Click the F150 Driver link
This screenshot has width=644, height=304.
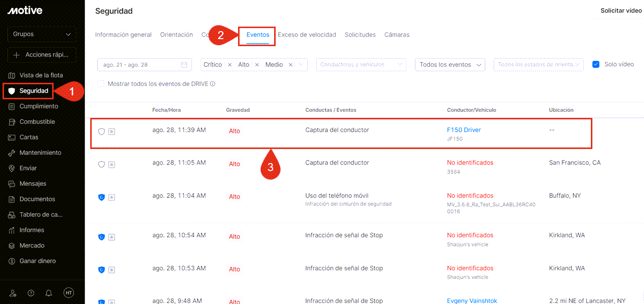point(464,129)
